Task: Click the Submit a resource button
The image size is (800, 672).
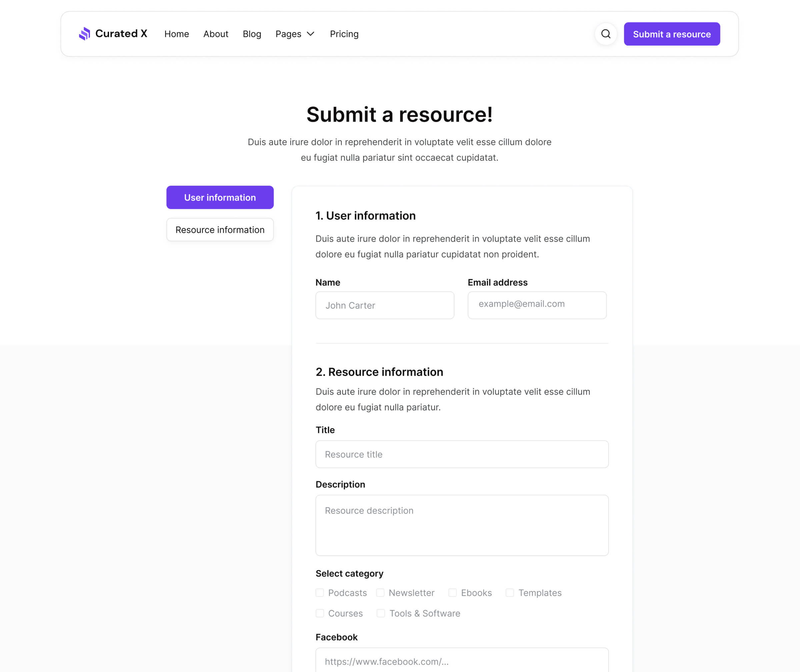Action: pos(672,34)
